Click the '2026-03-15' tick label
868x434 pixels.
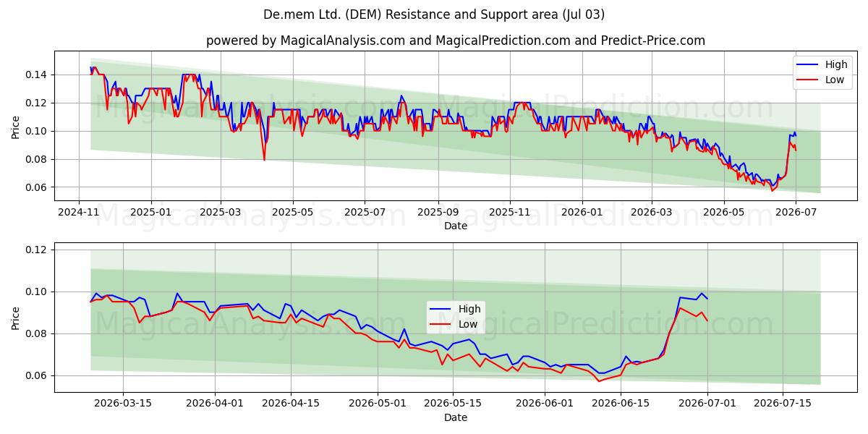123,404
